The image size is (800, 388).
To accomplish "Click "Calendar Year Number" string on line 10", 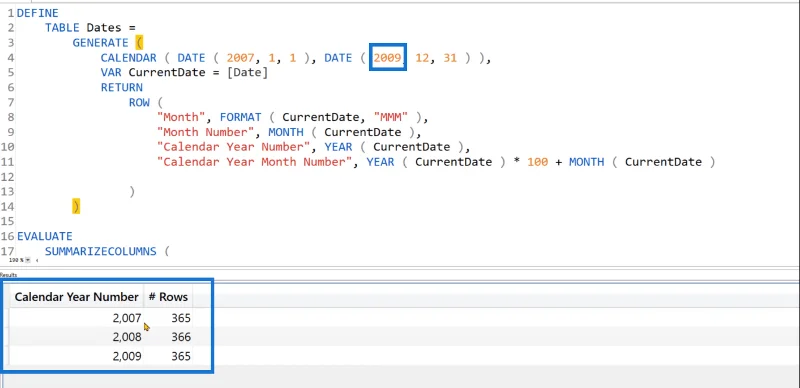I will [234, 147].
